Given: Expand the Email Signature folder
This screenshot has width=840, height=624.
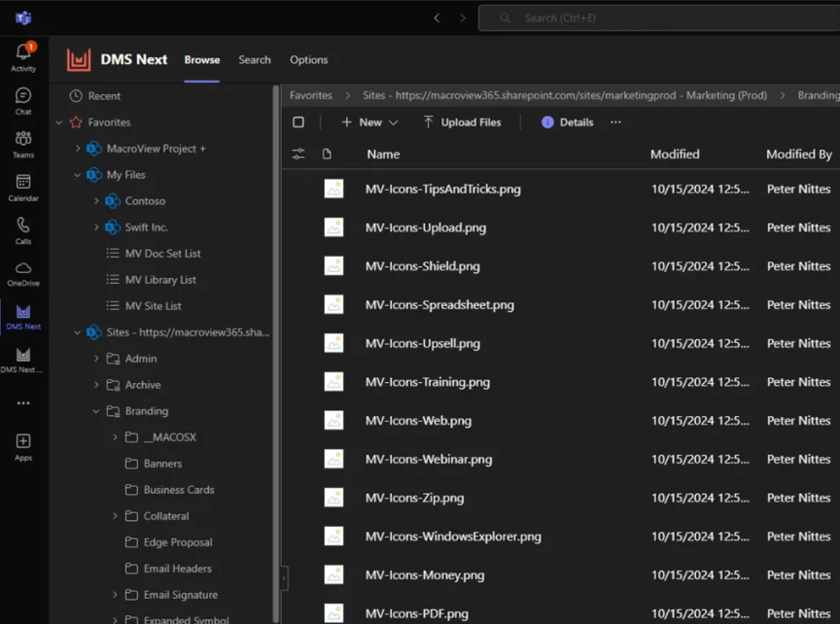Looking at the screenshot, I should (x=115, y=595).
